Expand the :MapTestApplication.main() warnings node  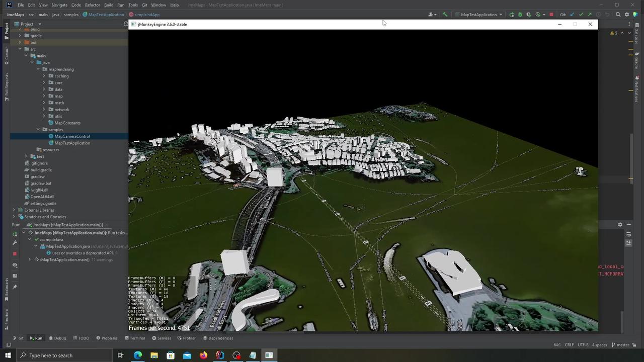(29, 259)
